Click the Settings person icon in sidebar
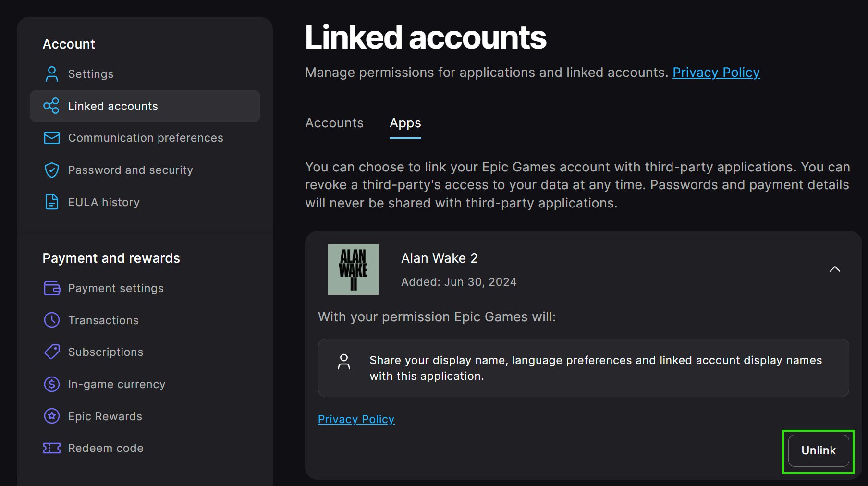Viewport: 868px width, 486px height. (51, 74)
